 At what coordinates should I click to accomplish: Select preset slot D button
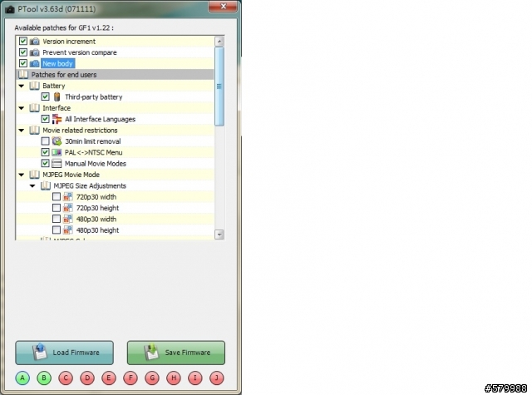point(87,378)
